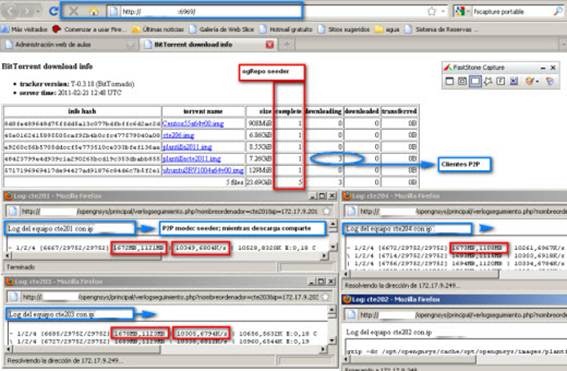Screen dimensions: 567x371
Task: Select FastStone Capture Window/Object tool
Action: [x=462, y=81]
